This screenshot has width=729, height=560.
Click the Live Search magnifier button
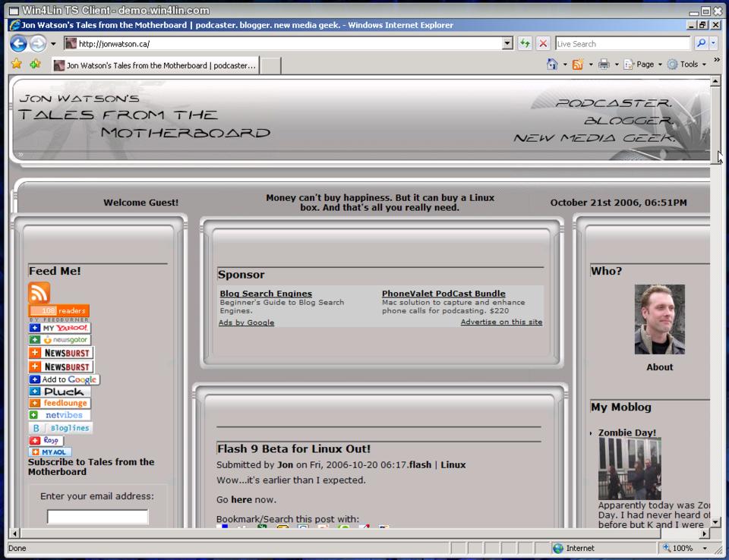(701, 44)
